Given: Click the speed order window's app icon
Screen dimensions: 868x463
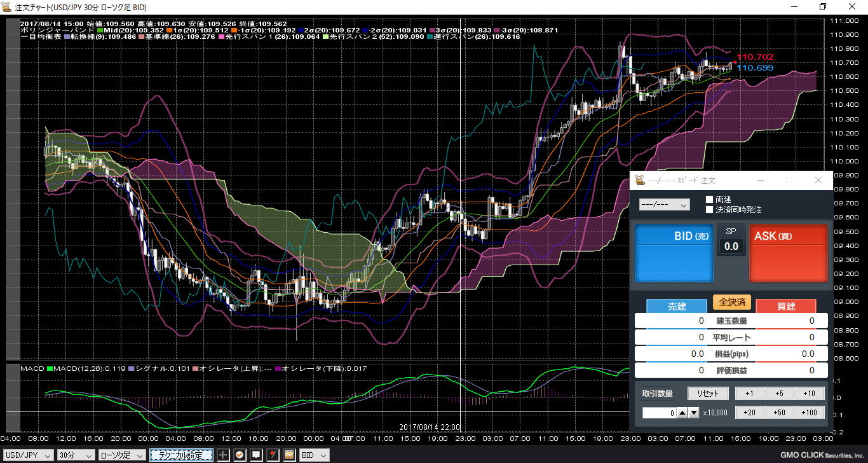Looking at the screenshot, I should [640, 180].
